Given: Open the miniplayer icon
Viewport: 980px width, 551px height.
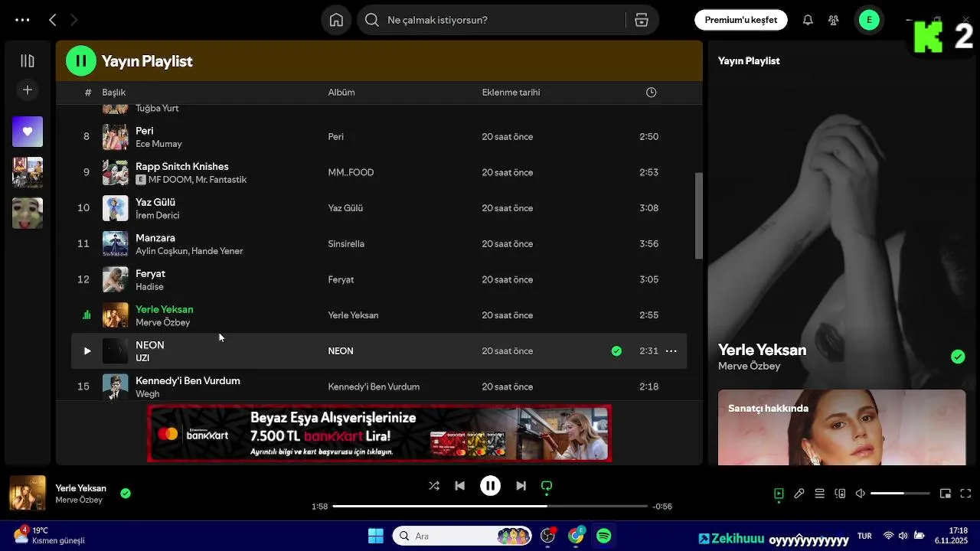Looking at the screenshot, I should coord(946,494).
